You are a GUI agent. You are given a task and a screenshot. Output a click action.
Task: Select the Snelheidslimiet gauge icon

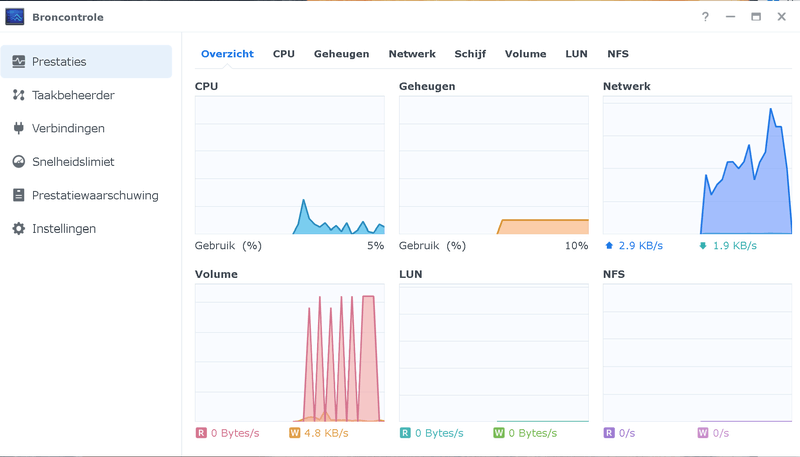tap(18, 162)
